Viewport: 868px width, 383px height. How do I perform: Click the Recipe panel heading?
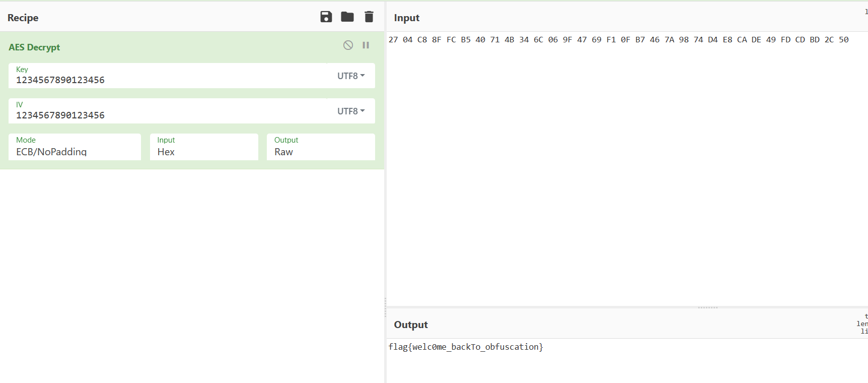pos(23,18)
